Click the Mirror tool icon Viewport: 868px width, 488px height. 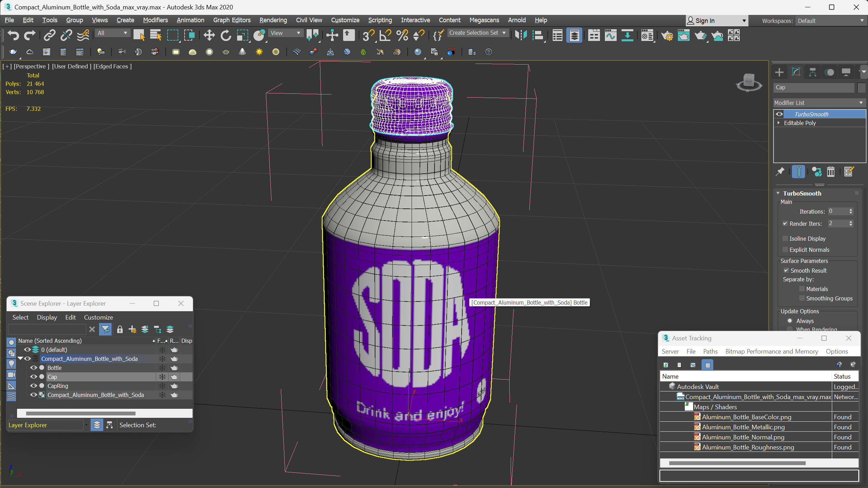(x=521, y=35)
